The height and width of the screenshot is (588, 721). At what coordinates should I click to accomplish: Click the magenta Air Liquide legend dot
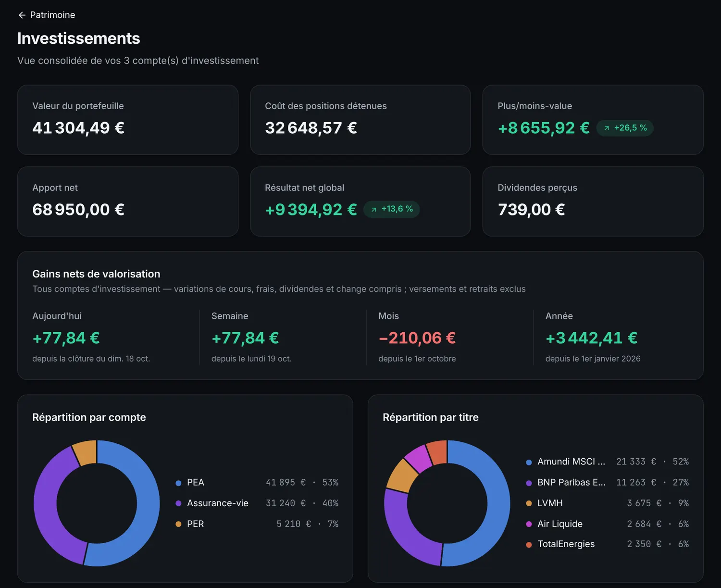click(x=529, y=524)
